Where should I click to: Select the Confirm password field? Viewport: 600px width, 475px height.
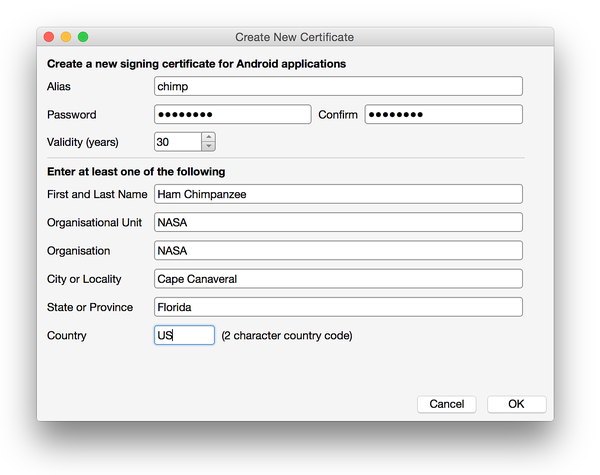point(443,114)
